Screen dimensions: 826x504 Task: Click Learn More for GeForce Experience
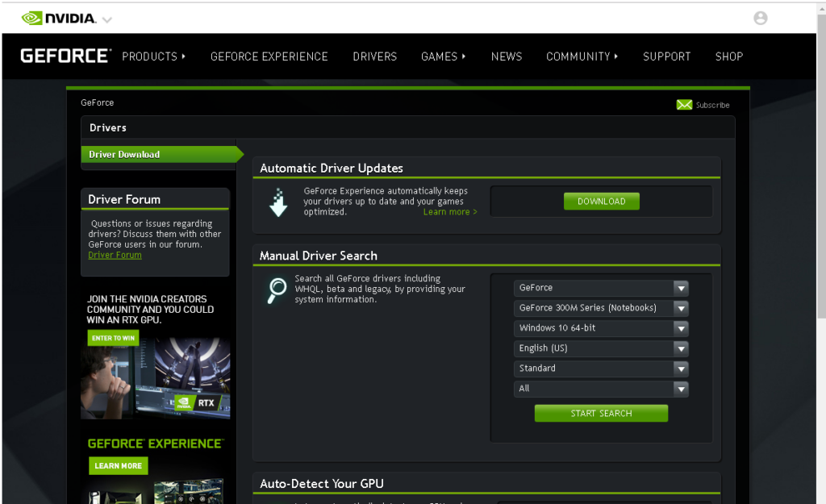coord(118,465)
